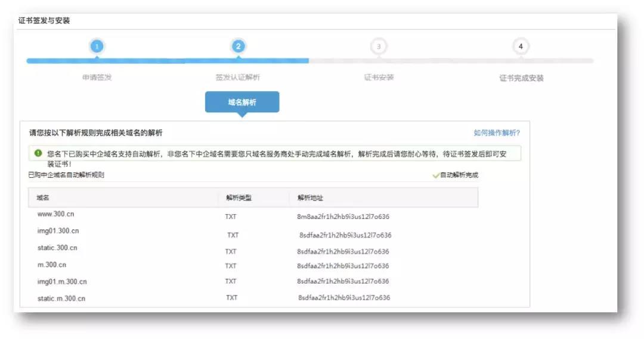The image size is (644, 339).
Task: Select step 2 circle 签发认证解析
Action: pos(238,47)
